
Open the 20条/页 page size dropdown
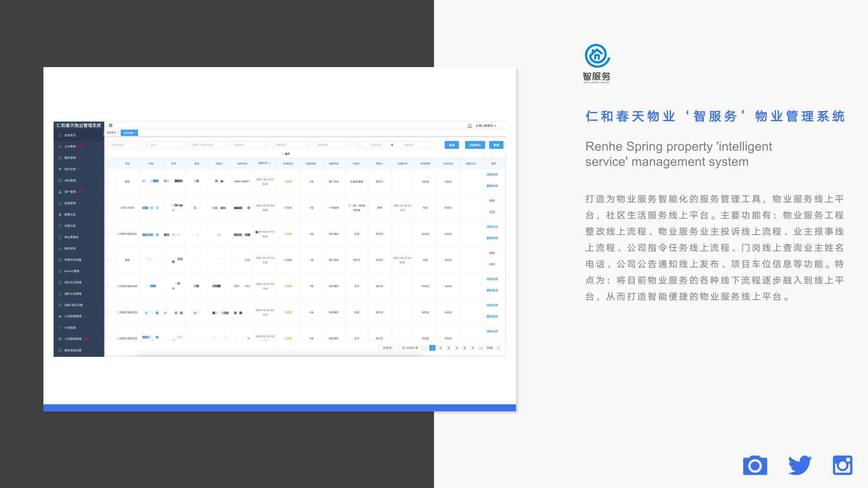[389, 348]
